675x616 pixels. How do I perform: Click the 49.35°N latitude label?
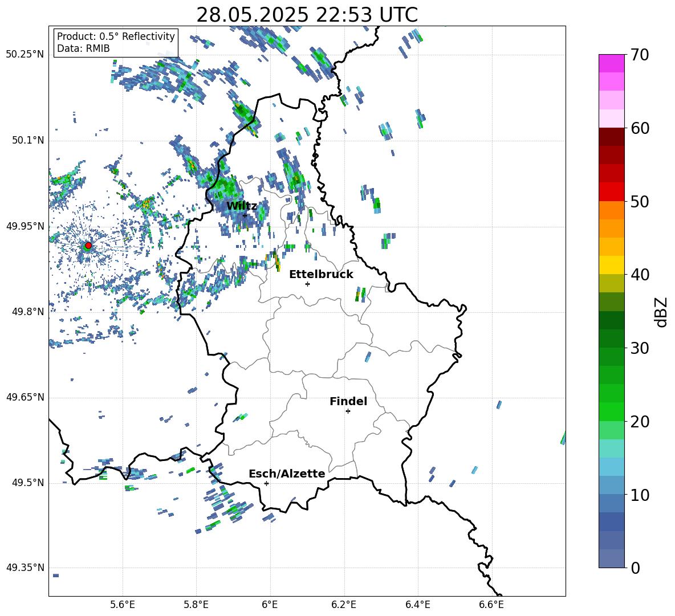coord(25,568)
